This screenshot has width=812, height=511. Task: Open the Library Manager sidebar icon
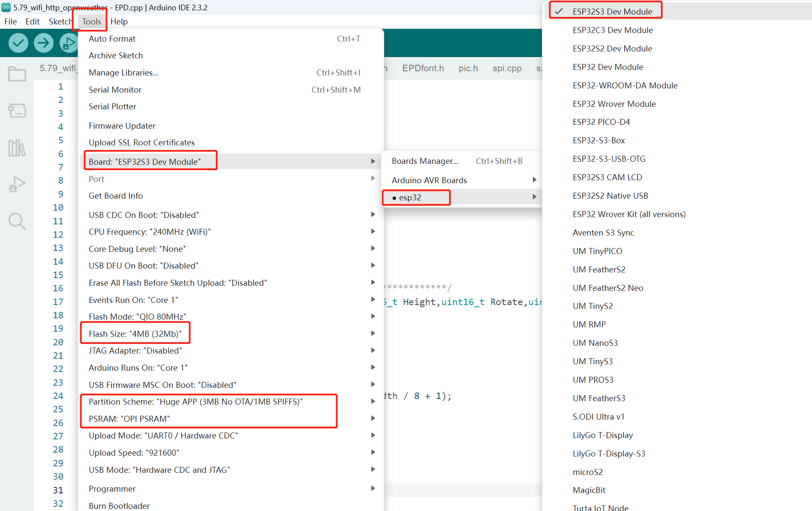(17, 148)
